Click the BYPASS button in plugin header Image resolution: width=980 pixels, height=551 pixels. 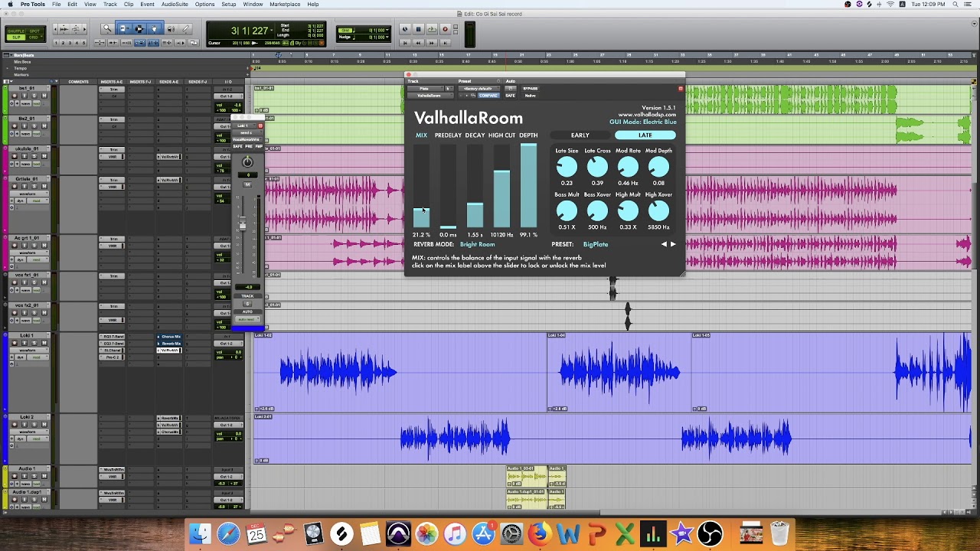[531, 88]
